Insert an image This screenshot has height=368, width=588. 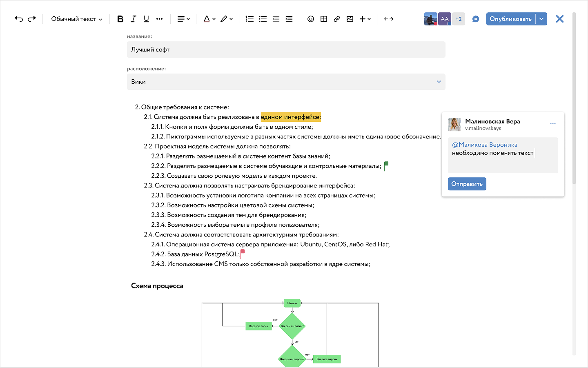pyautogui.click(x=350, y=19)
